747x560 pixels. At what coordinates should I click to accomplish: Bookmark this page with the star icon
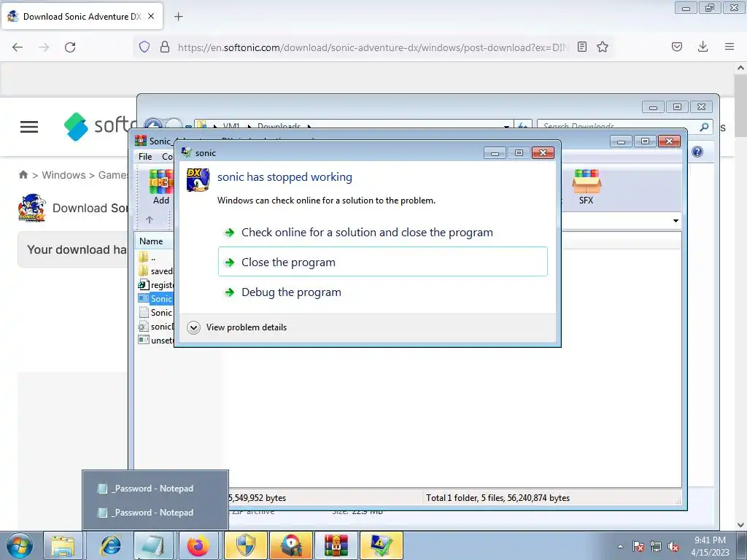(x=603, y=47)
